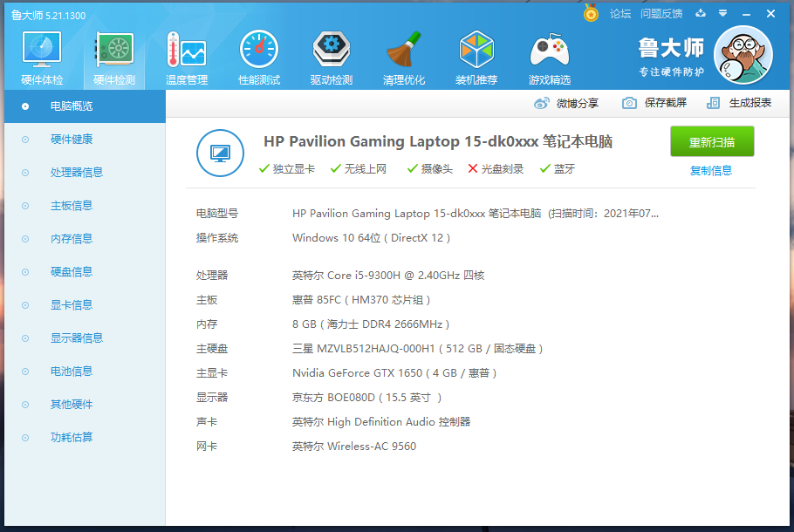This screenshot has height=532, width=794.
Task: Click the 京东方 BOE080D display value
Action: point(367,398)
